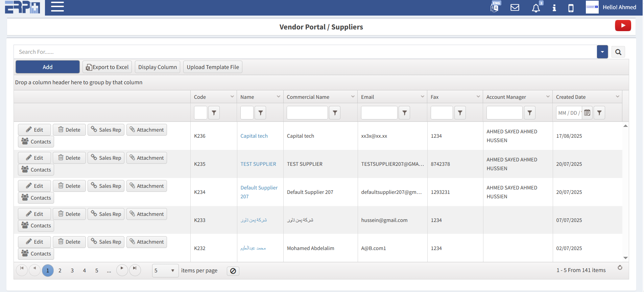Delete the TEST SUPPLIER row K235

pyautogui.click(x=69, y=158)
